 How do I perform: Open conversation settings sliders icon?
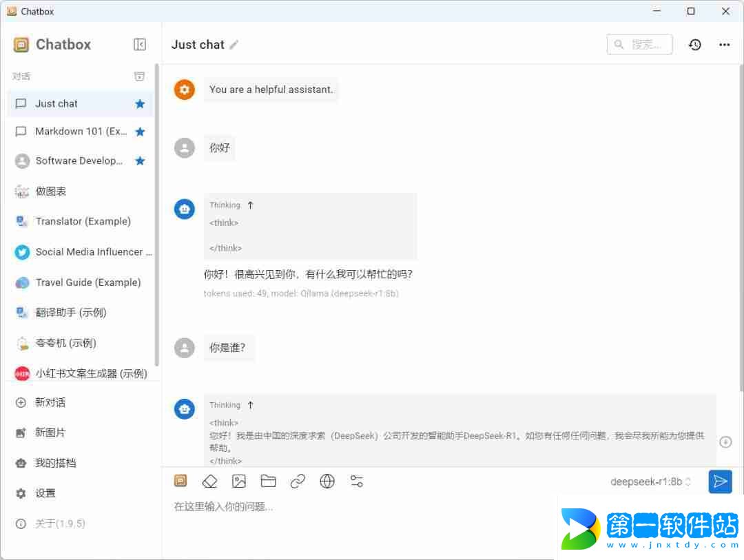[x=356, y=481]
